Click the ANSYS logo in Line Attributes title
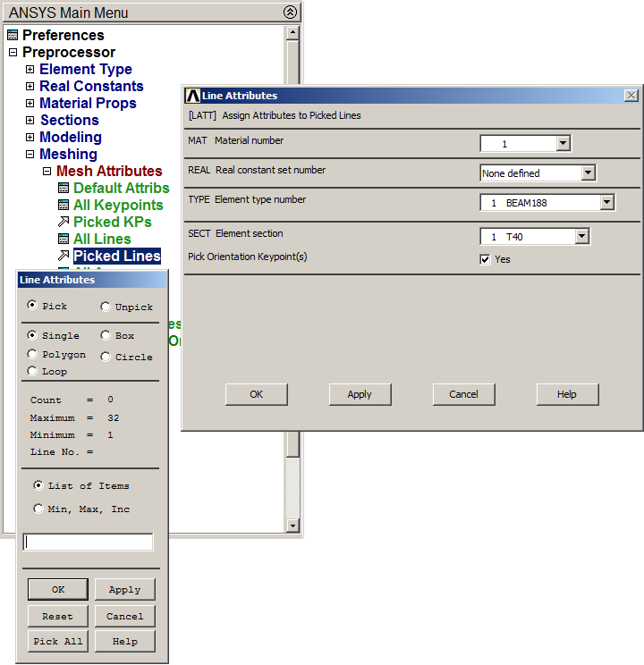The width and height of the screenshot is (644, 665). (x=192, y=96)
